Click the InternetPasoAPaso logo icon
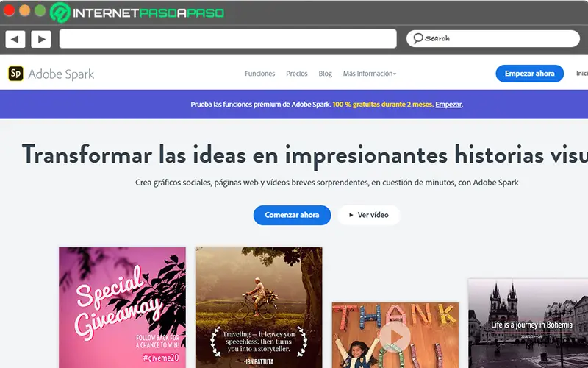The image size is (588, 368). point(60,13)
